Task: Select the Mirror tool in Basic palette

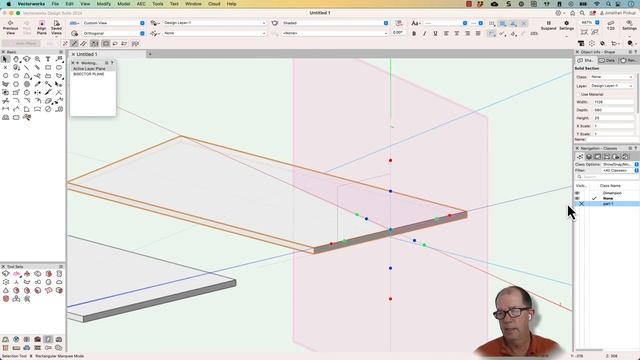Action: point(38,92)
